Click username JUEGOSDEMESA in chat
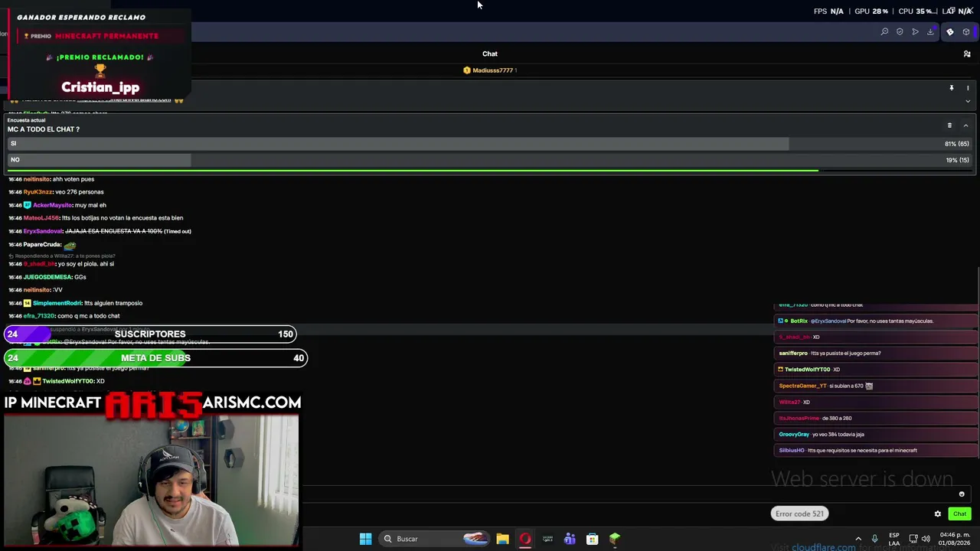This screenshot has height=551, width=980. coord(47,277)
